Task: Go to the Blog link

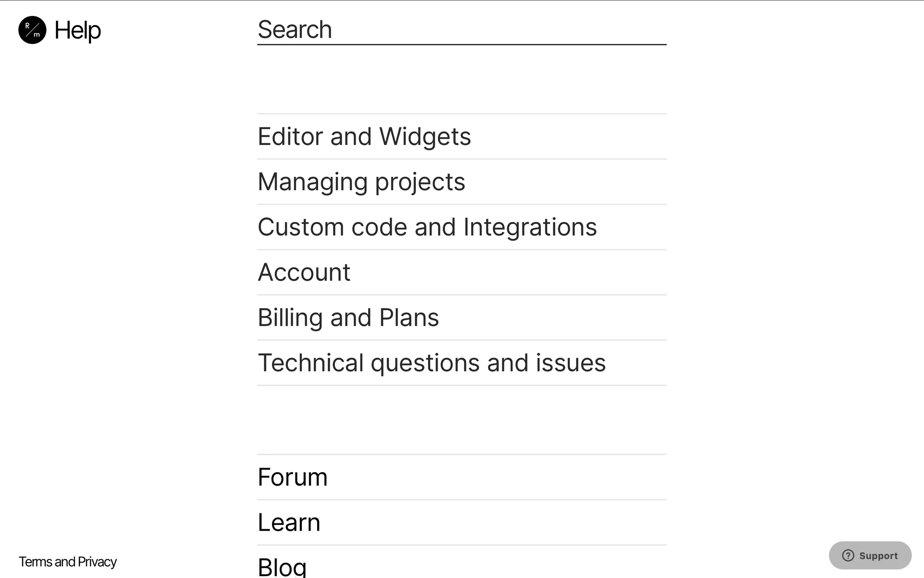Action: [282, 566]
